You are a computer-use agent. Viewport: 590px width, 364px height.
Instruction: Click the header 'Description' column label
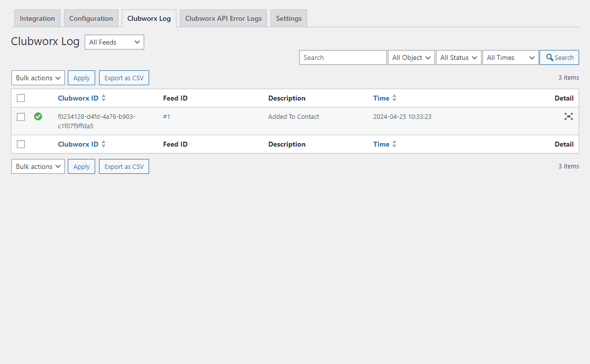click(287, 98)
